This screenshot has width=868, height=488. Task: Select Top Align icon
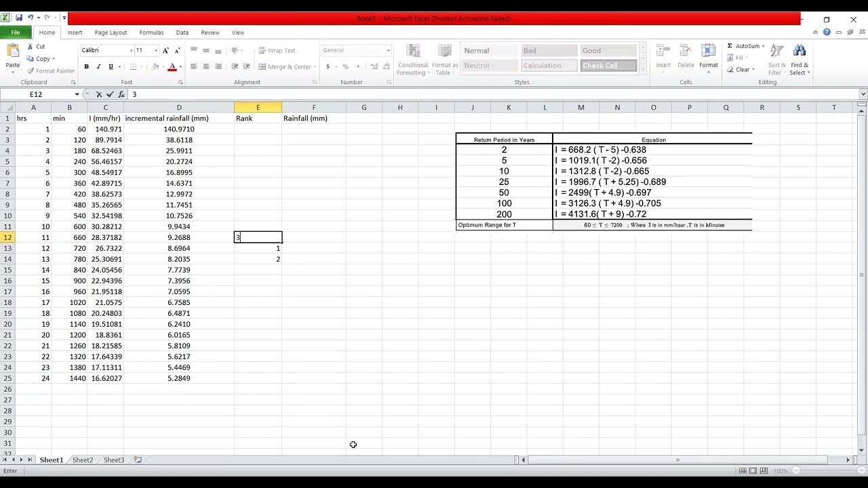tap(194, 50)
